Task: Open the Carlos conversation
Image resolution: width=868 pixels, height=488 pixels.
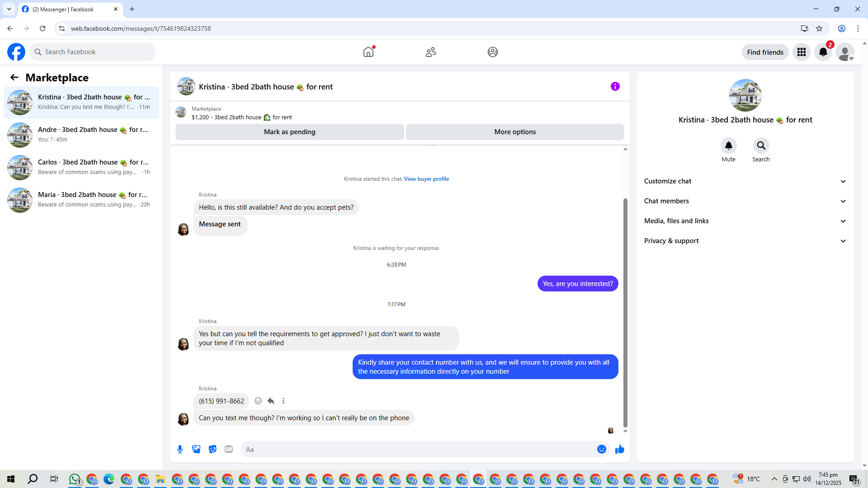Action: point(81,167)
